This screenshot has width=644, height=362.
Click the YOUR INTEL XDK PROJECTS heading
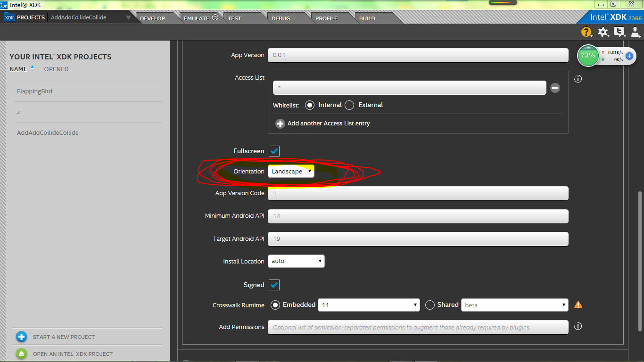tap(60, 57)
